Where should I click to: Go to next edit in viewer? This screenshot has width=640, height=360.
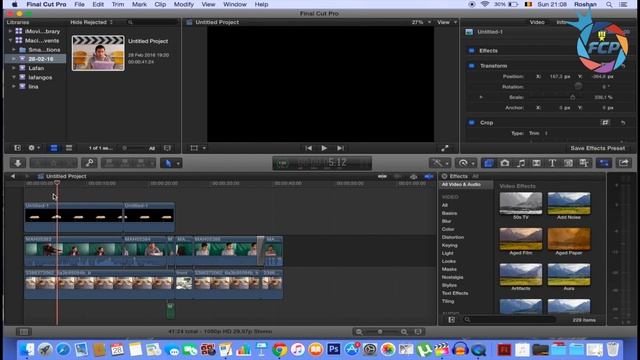click(x=340, y=148)
